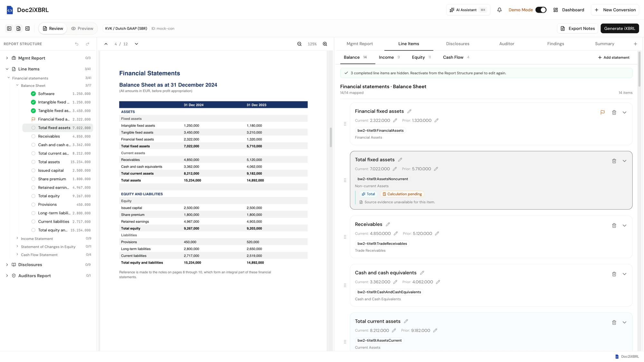Switch to Cash Flow sub-tab
The height and width of the screenshot is (362, 644).
pyautogui.click(x=456, y=57)
